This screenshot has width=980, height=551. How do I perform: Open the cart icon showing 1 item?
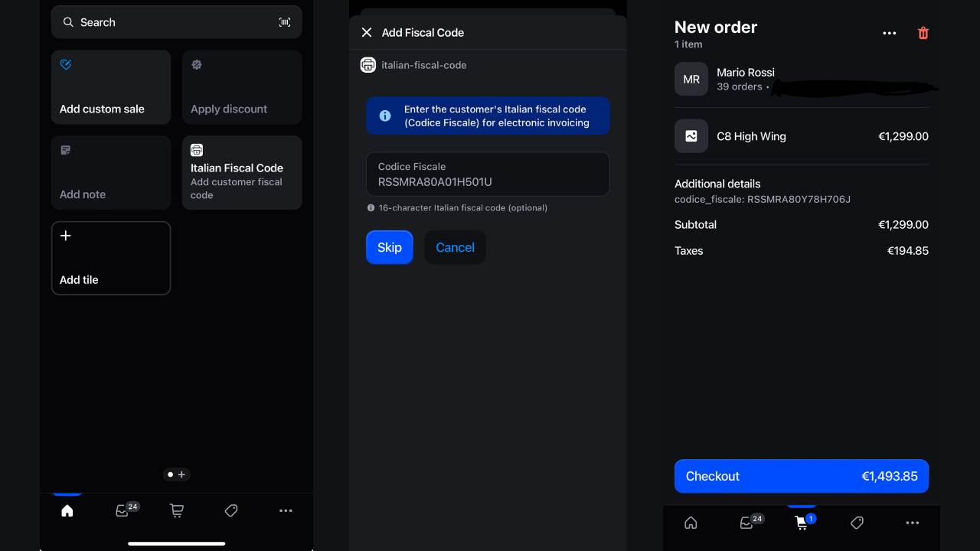802,523
